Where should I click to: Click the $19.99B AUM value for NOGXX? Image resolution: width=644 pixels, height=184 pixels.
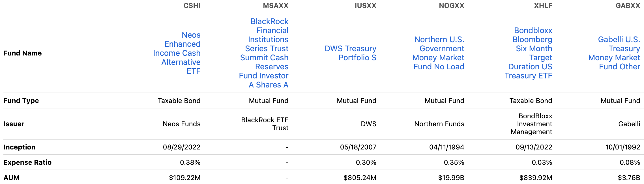pyautogui.click(x=451, y=178)
